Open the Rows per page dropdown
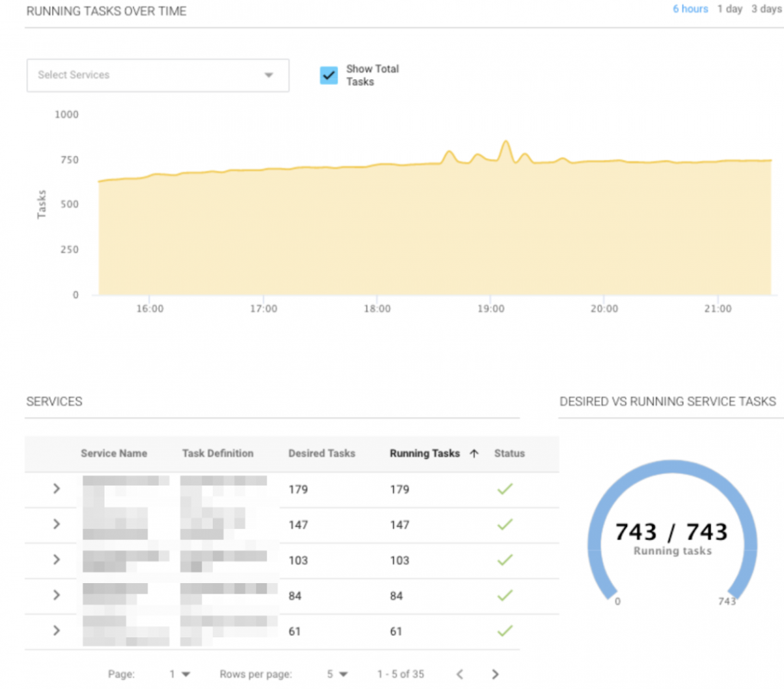 (x=337, y=674)
